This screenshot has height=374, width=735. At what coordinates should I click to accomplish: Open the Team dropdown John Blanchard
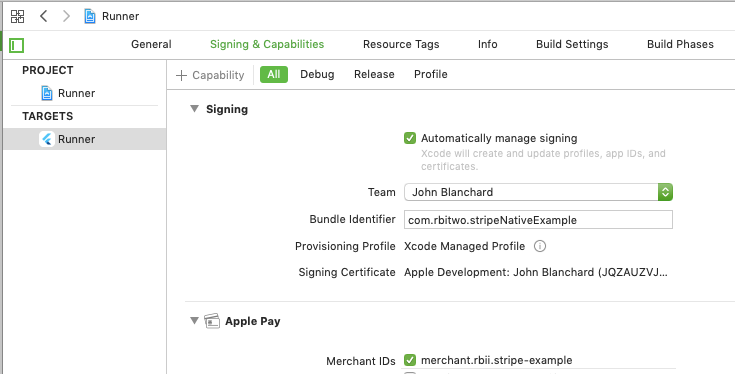click(x=538, y=192)
